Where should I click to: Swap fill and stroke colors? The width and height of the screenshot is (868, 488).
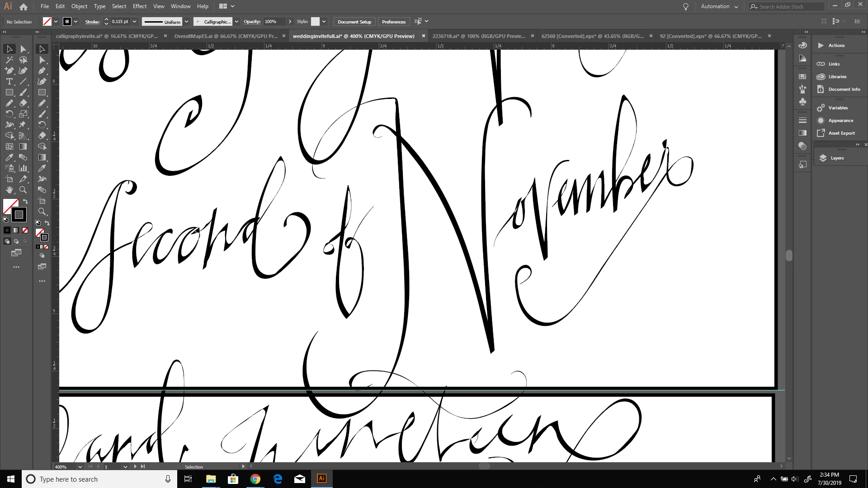[26, 202]
